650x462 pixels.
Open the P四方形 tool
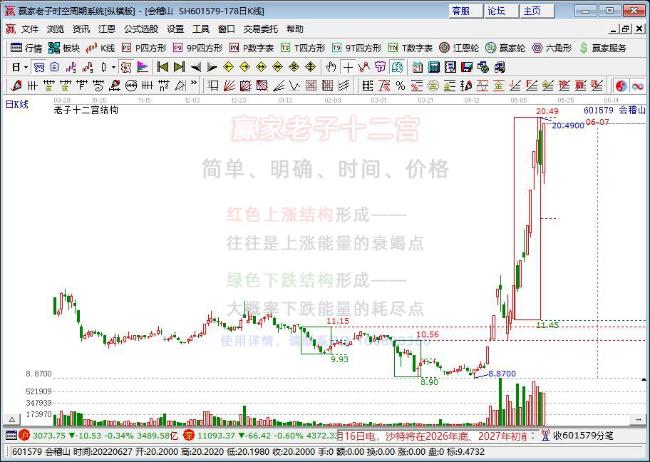144,48
